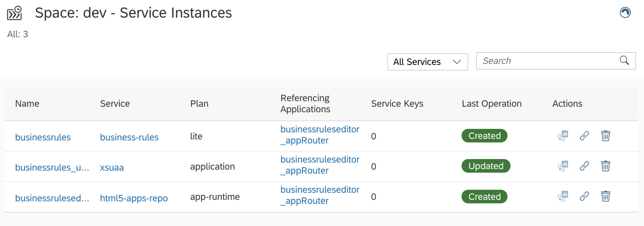This screenshot has width=644, height=226.
Task: Open the business-rules service link
Action: pyautogui.click(x=130, y=137)
